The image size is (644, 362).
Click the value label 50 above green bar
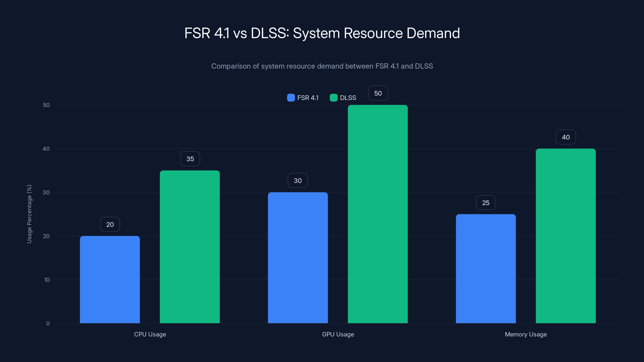pos(378,93)
